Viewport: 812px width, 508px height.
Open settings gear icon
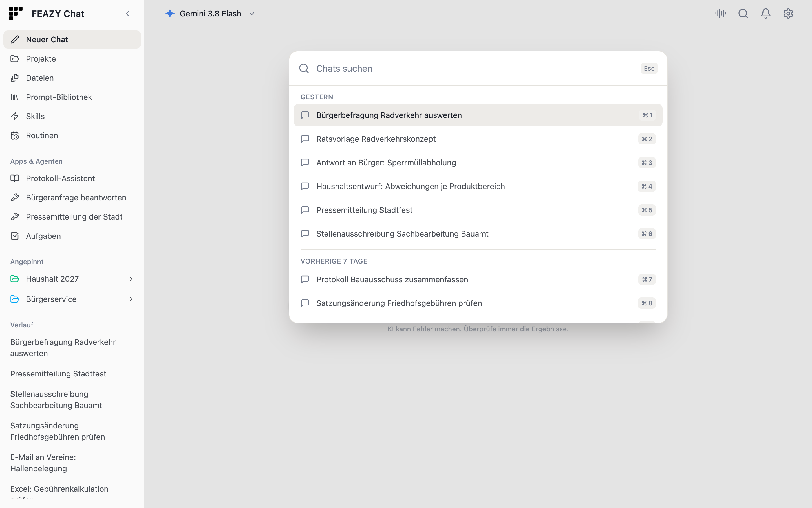point(788,14)
